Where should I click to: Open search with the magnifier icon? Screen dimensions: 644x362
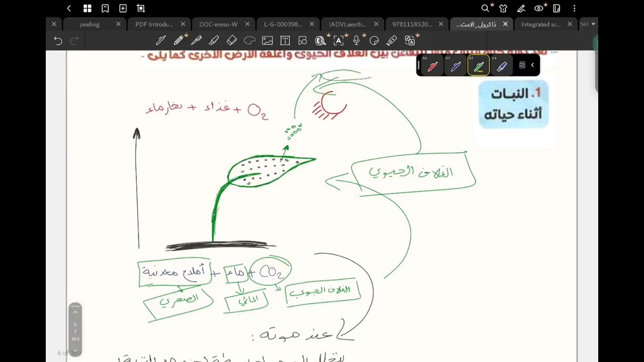[x=485, y=8]
